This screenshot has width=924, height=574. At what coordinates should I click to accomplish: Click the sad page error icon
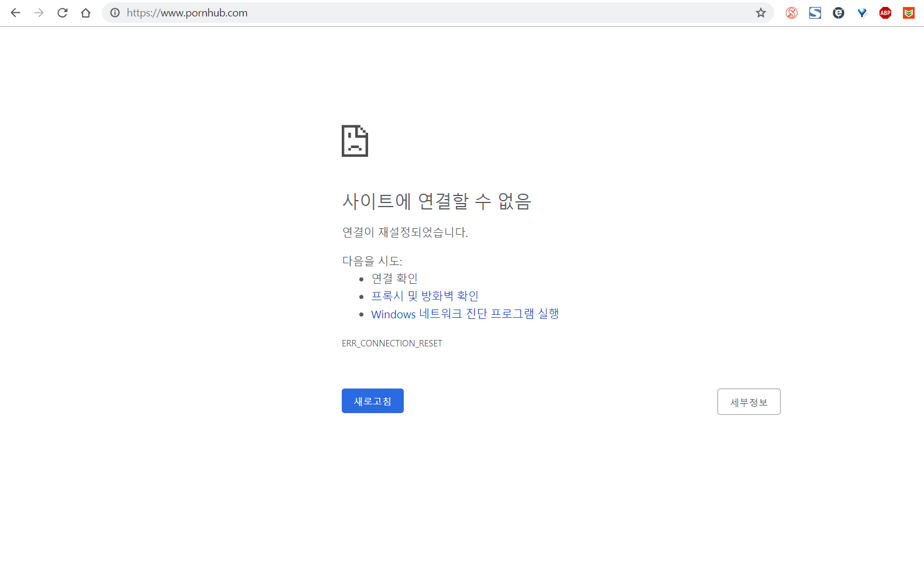pos(355,141)
